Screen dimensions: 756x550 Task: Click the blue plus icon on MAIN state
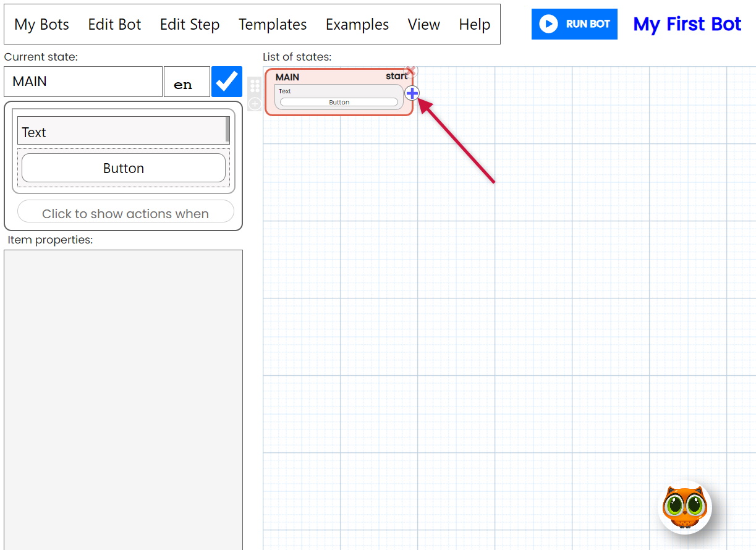[412, 93]
